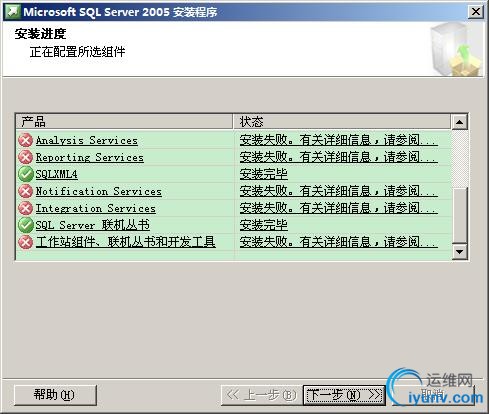Open the Notification Services product link
This screenshot has height=414, width=489.
[99, 191]
